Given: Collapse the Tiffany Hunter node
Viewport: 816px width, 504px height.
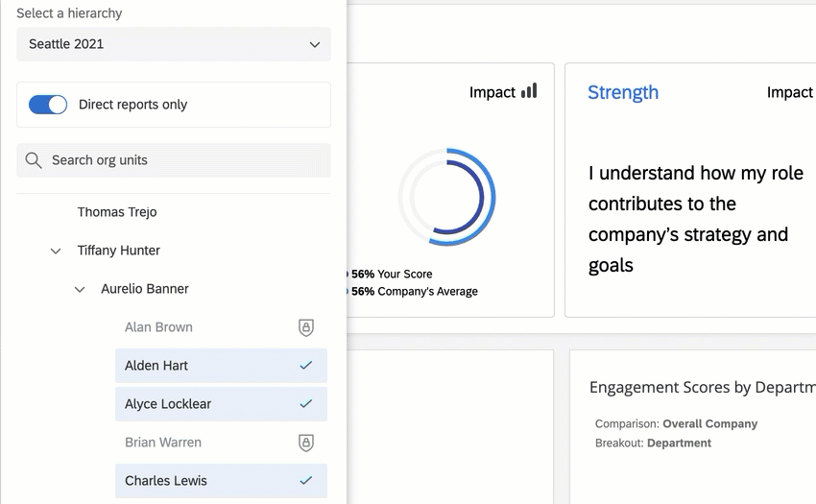Looking at the screenshot, I should click(56, 251).
